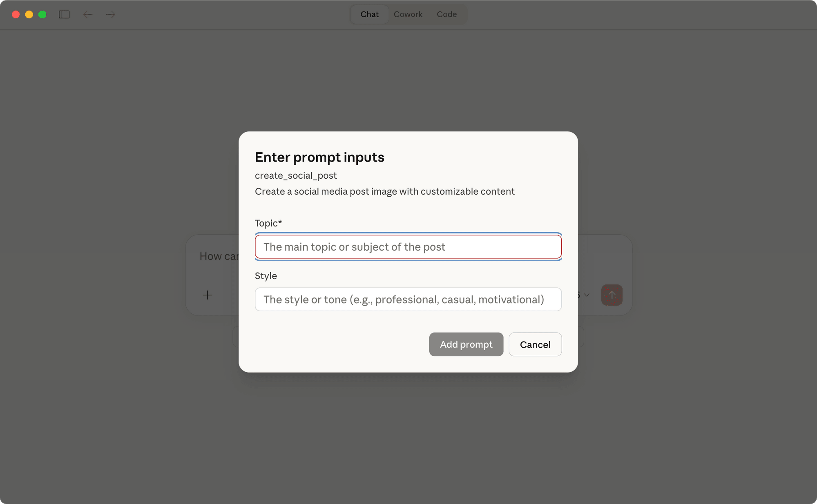The height and width of the screenshot is (504, 817).
Task: Dismiss the dialog with the Cancel button
Action: [535, 344]
